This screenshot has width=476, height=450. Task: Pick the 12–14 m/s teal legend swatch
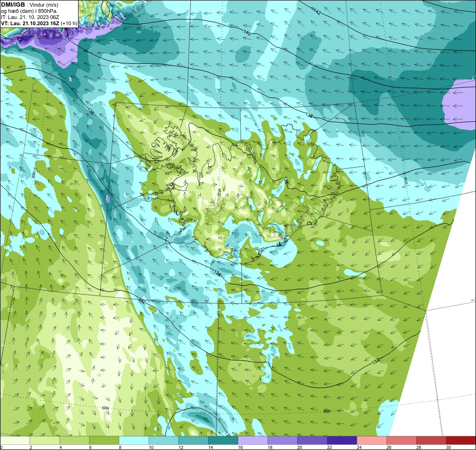193,440
